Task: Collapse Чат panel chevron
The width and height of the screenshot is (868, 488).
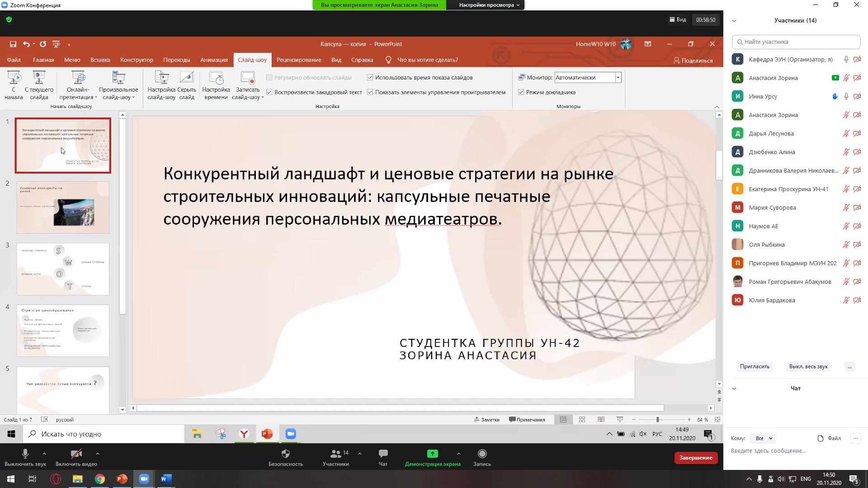Action: 734,389
